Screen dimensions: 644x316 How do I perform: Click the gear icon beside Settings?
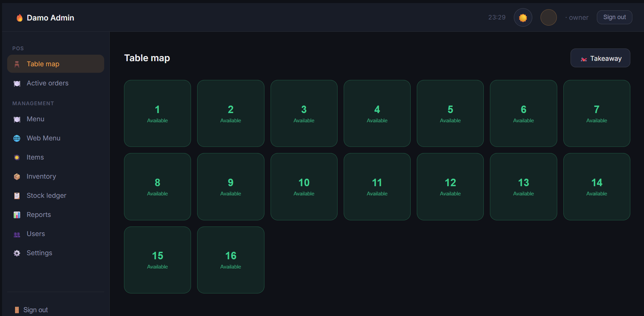[17, 253]
